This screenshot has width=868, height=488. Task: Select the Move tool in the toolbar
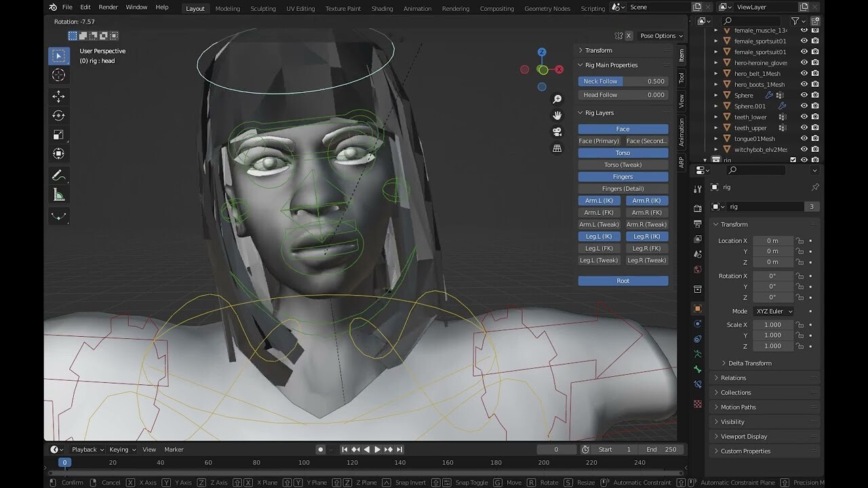58,96
